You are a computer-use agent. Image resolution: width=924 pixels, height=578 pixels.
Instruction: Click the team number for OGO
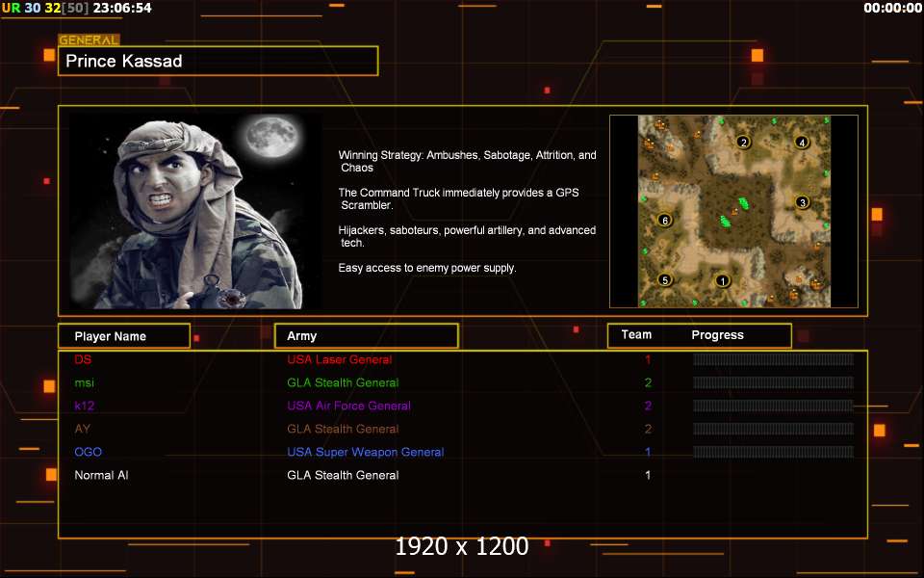coord(648,453)
